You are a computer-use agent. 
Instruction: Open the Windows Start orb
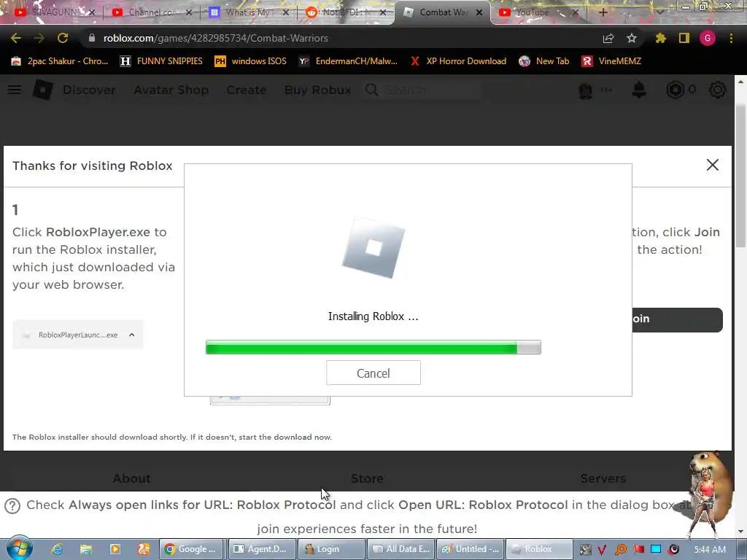[x=19, y=548]
